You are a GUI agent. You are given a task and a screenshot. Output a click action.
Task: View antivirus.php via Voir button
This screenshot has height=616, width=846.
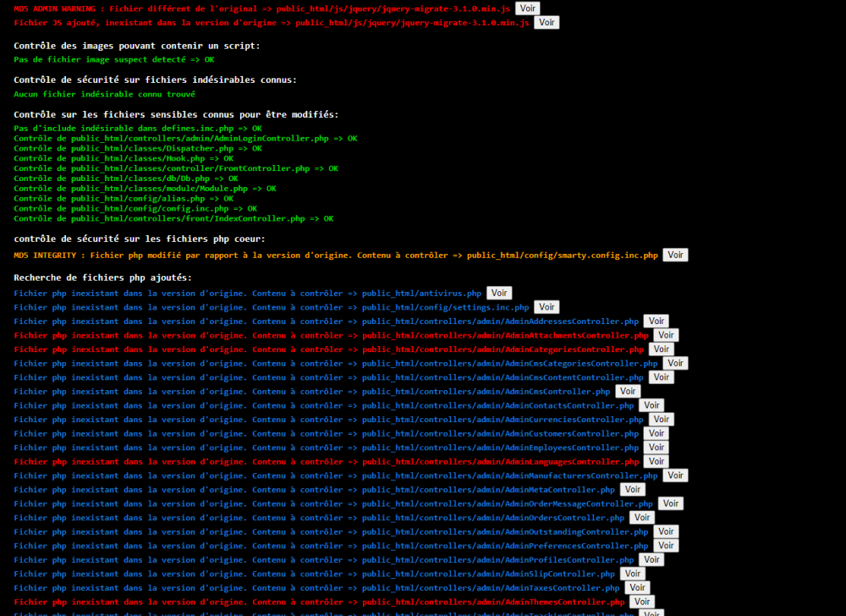point(499,293)
